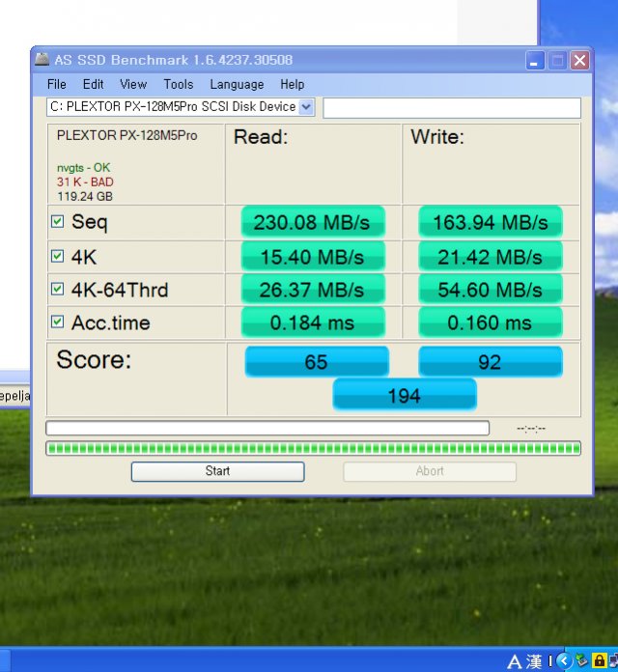
Task: Click the write access time 0.160 ms
Action: [x=491, y=322]
